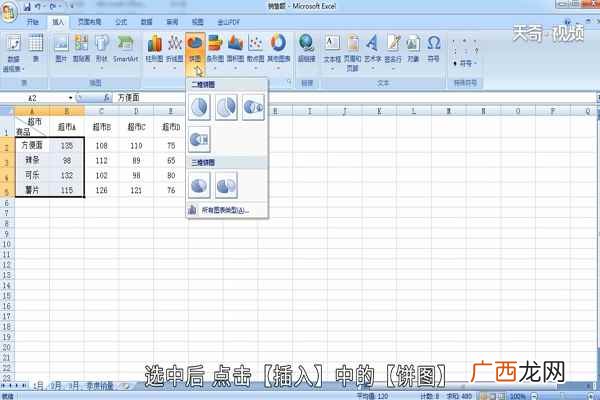Select cell with value 135

67,145
